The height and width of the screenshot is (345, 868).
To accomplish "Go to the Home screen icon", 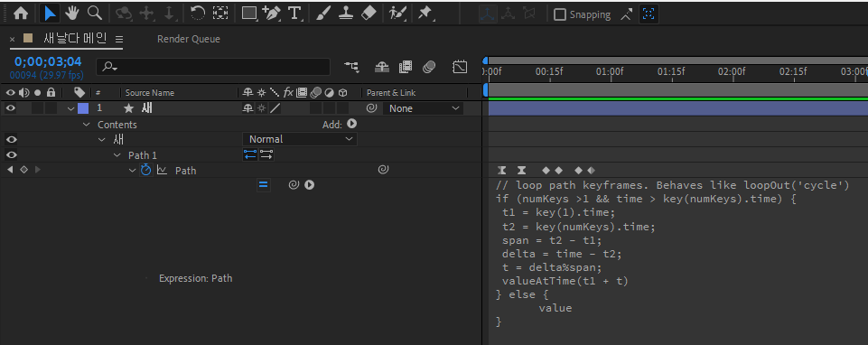I will (21, 14).
